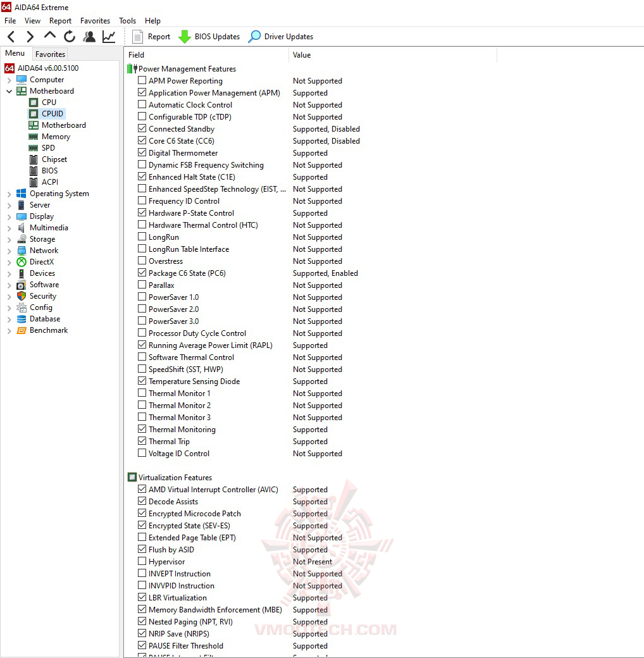Click the Chipset icon in the tree
The image size is (644, 658).
[x=34, y=159]
